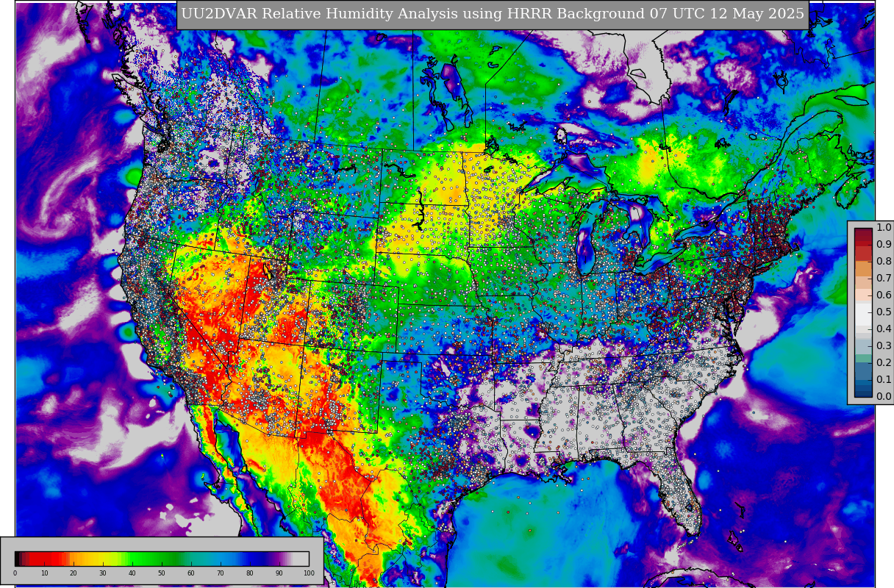Viewport: 894px width, 588px height.
Task: Click the 0.4 label on the vertical legend
Action: click(884, 329)
